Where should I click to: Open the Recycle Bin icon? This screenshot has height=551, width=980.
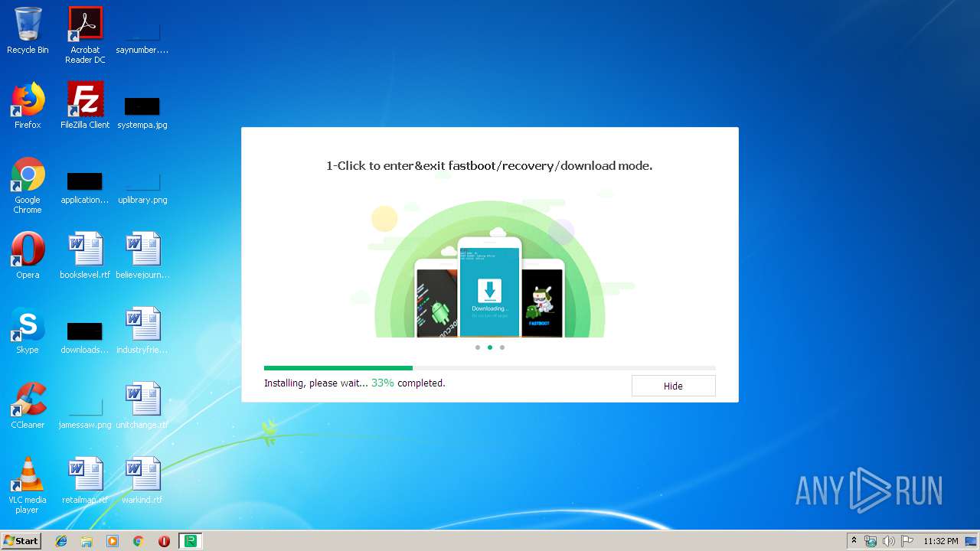[28, 31]
